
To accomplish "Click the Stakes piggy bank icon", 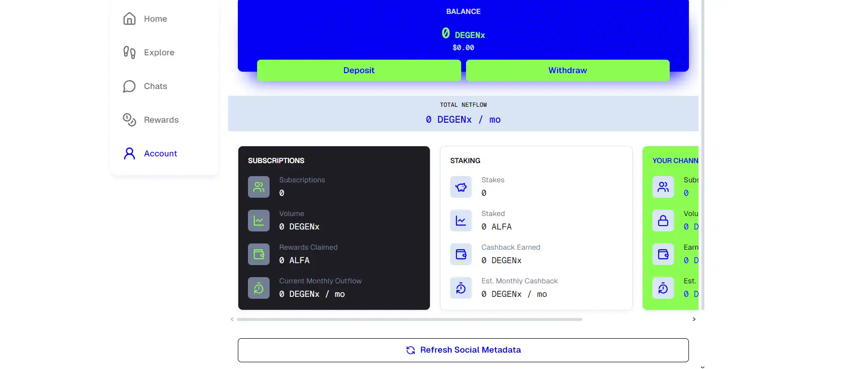I will [461, 187].
